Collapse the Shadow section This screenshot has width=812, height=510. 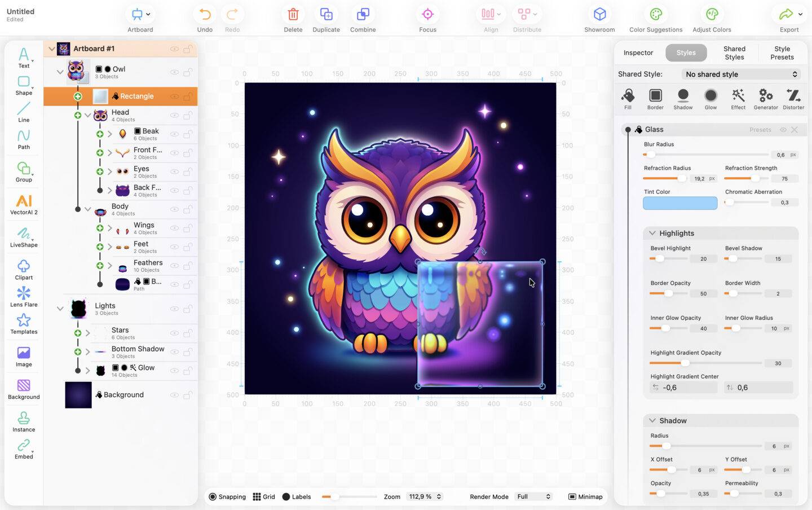pyautogui.click(x=652, y=420)
